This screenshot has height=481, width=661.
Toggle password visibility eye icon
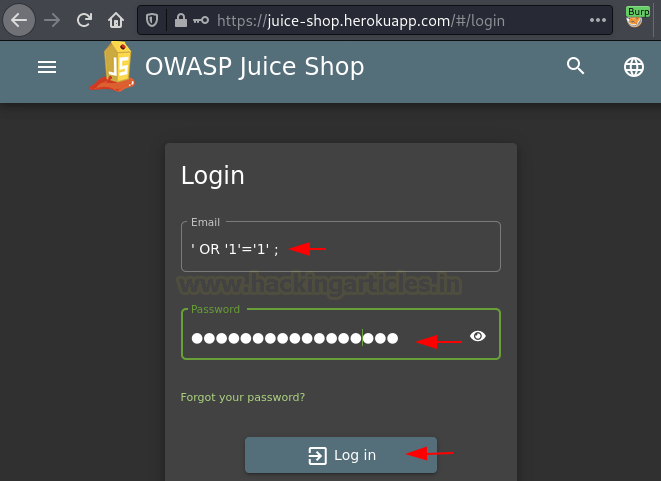[478, 336]
